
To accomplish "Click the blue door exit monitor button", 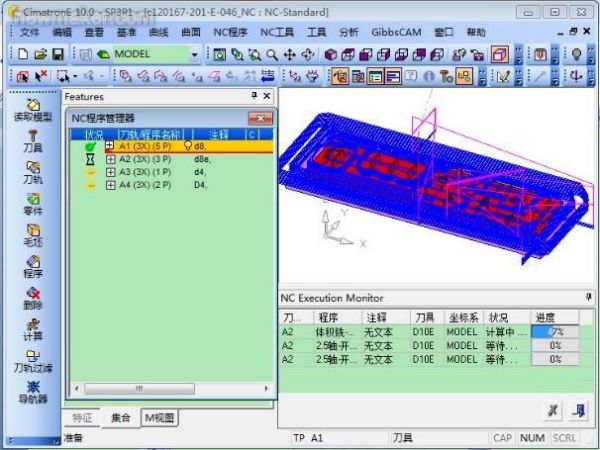I will pos(579,411).
